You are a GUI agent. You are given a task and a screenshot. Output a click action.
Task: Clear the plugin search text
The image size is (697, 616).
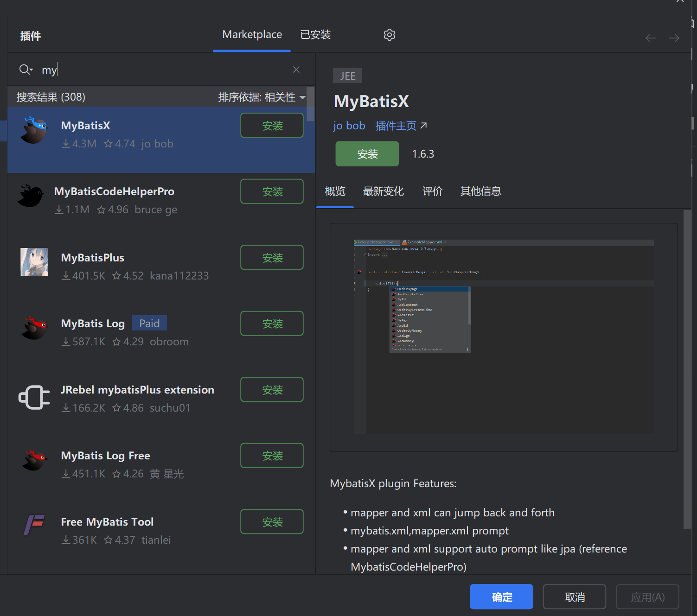[296, 70]
